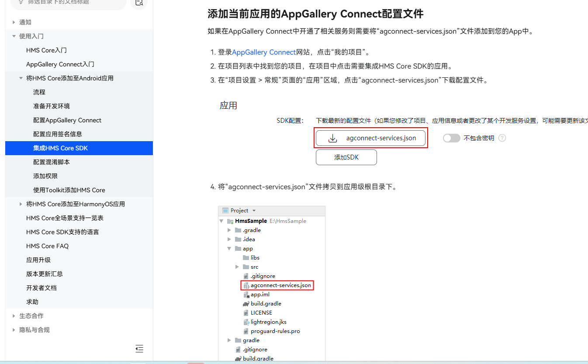Viewport: 588px width, 364px height.
Task: Focus the 筛选目录下的文档标题 filter field
Action: tap(69, 3)
